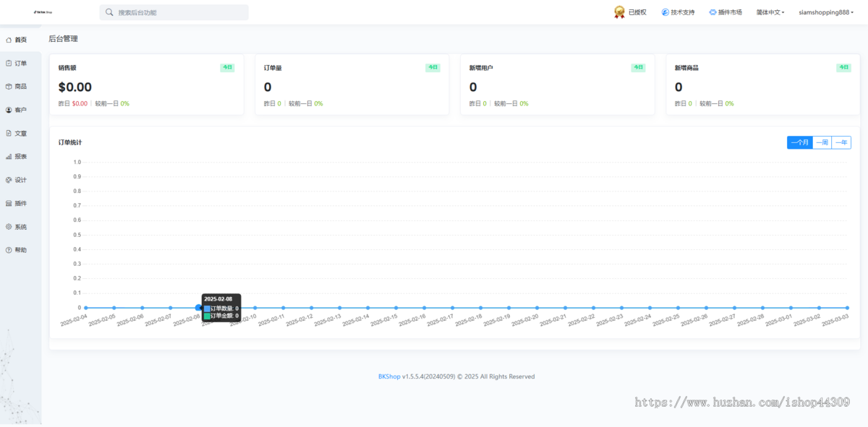Click the chart data point for 2025-03-03
The image size is (868, 427).
tap(847, 308)
